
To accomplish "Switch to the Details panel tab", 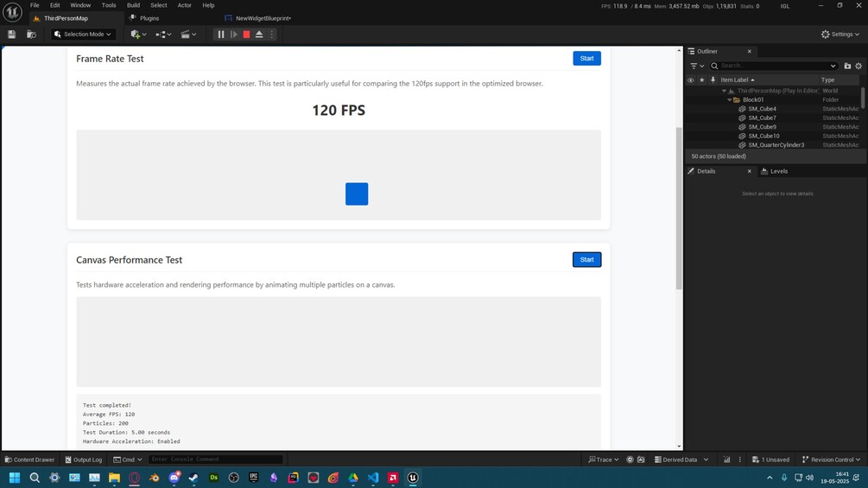I will point(706,172).
